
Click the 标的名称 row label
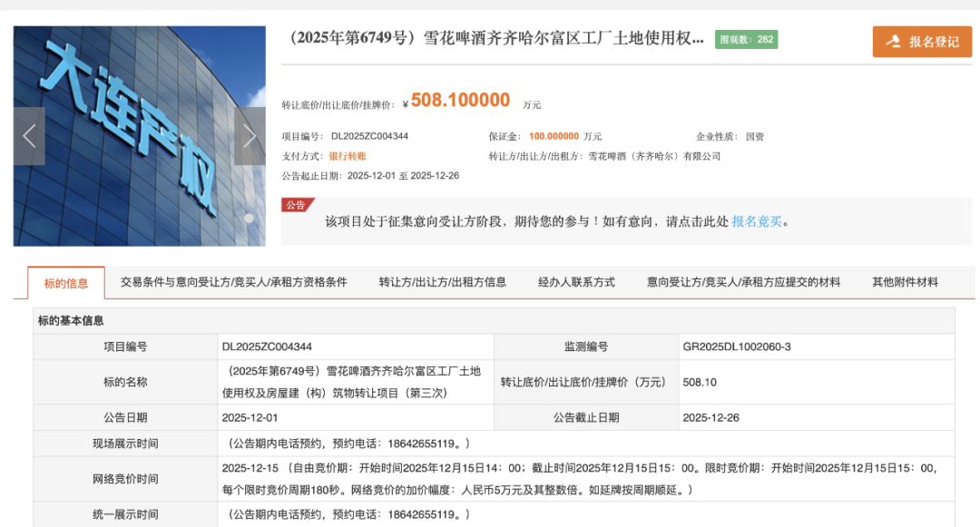[x=125, y=382]
